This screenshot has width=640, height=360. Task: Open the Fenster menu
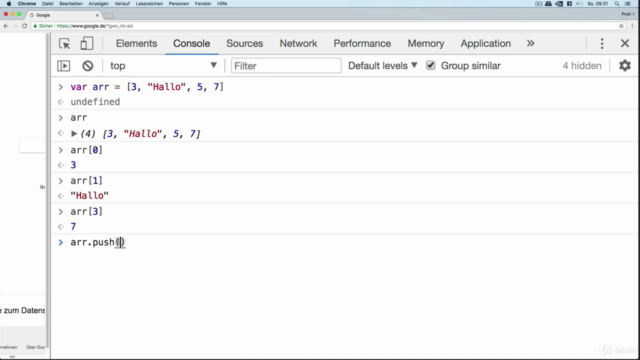pyautogui.click(x=203, y=4)
